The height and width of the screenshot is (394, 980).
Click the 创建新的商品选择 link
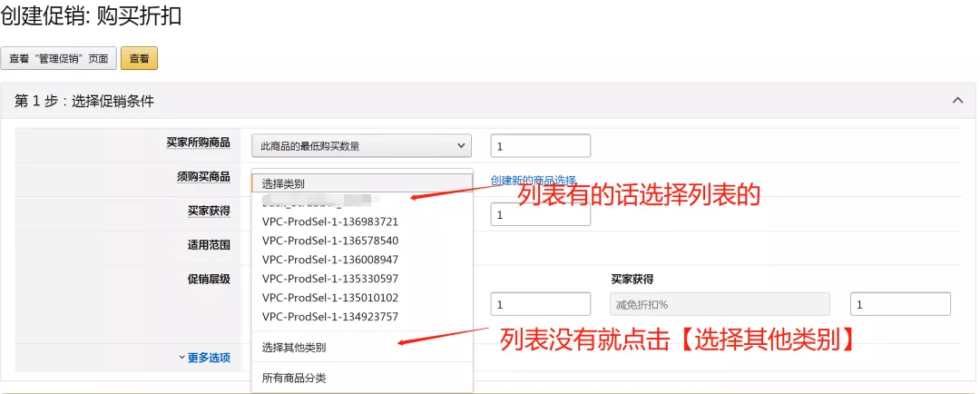coord(534,180)
